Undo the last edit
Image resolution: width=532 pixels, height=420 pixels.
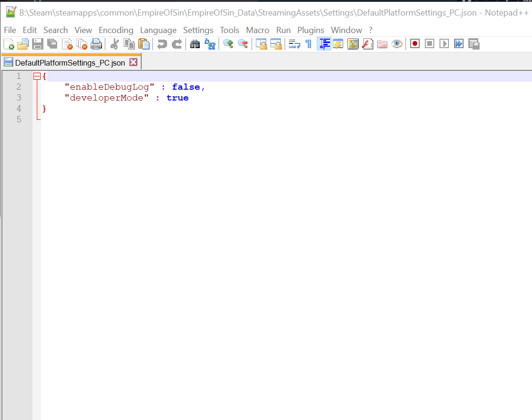click(x=162, y=44)
